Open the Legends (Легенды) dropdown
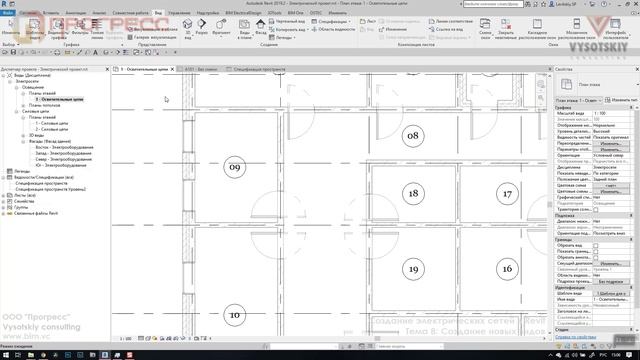 coord(282,37)
